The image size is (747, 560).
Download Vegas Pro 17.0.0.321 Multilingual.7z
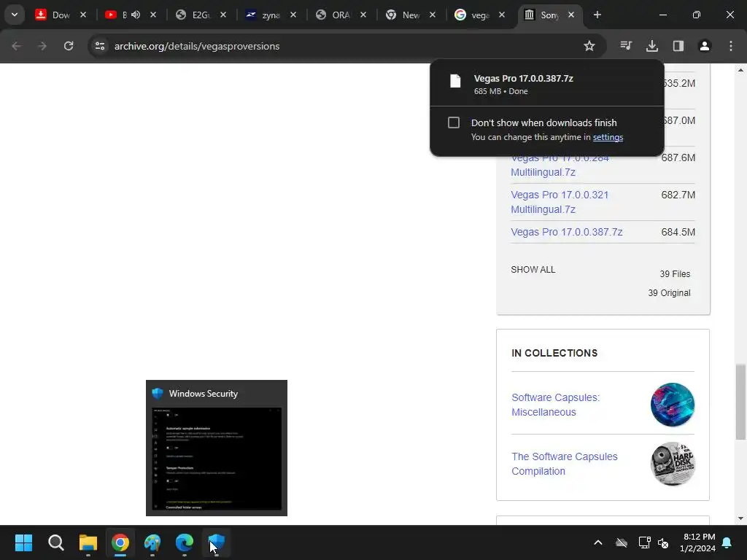coord(560,202)
